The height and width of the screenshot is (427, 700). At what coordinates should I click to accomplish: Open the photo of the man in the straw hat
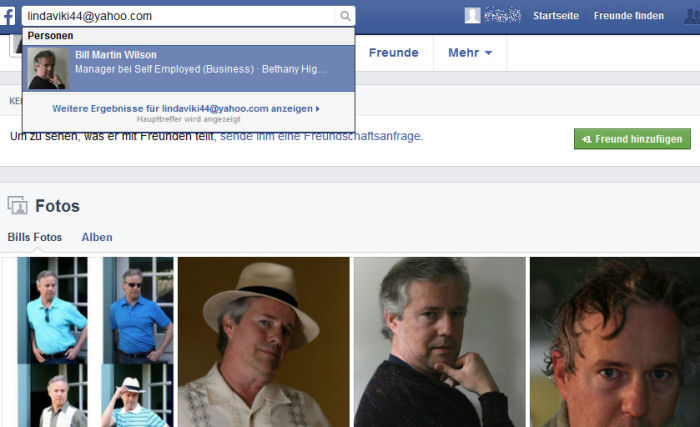point(263,342)
